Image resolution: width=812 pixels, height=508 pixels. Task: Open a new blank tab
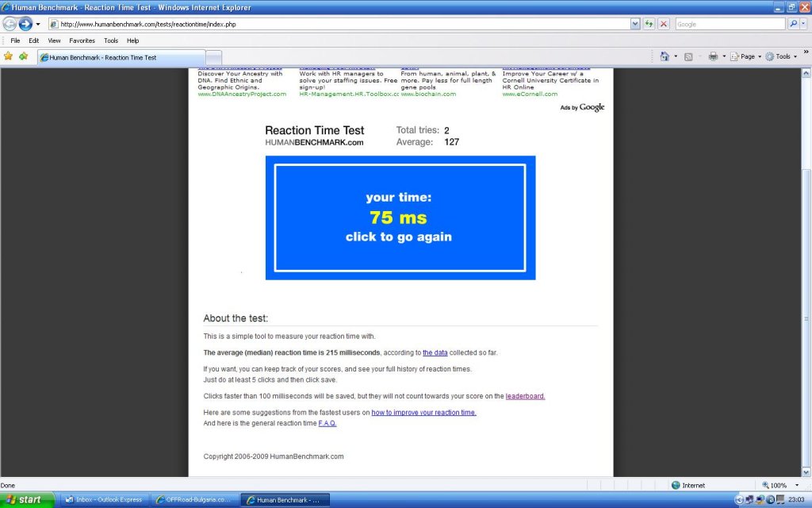pyautogui.click(x=214, y=57)
